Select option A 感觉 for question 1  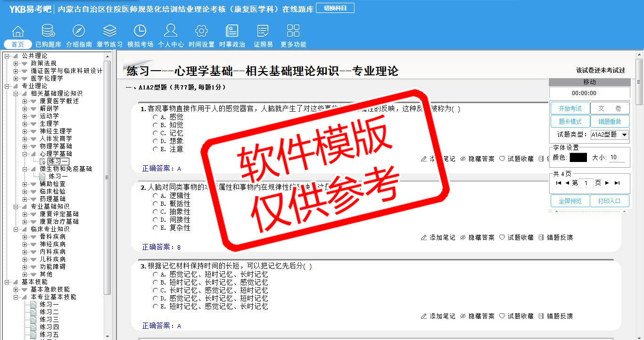click(x=156, y=117)
